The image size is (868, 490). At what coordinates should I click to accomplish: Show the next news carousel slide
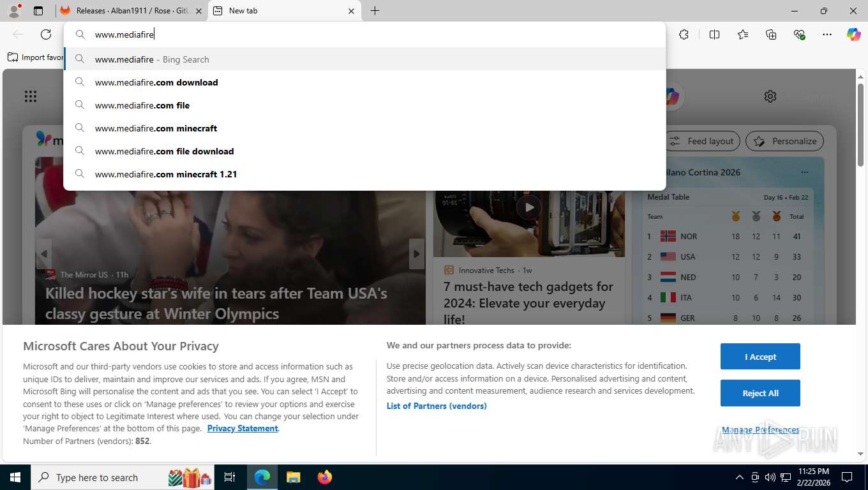point(417,254)
